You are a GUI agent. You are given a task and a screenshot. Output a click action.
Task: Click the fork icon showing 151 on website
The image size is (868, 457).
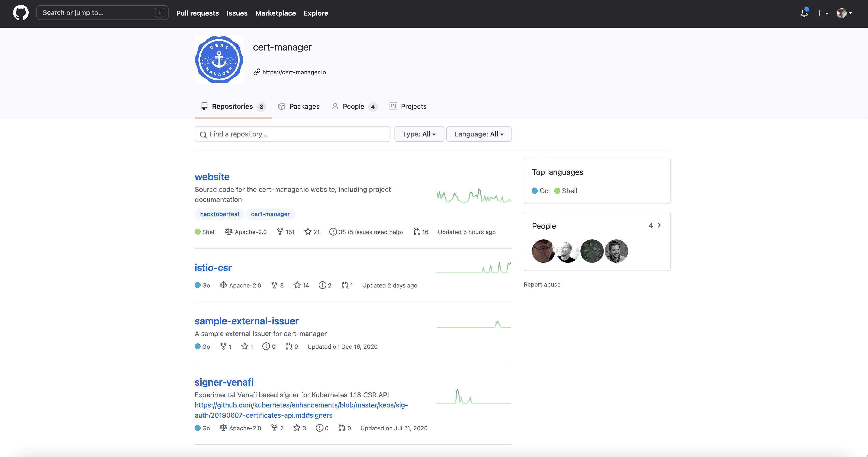[x=281, y=231]
